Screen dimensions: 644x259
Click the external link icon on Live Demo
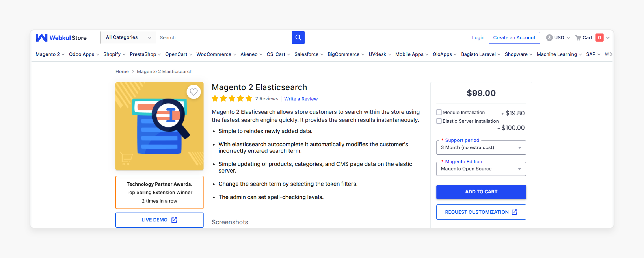pos(174,220)
